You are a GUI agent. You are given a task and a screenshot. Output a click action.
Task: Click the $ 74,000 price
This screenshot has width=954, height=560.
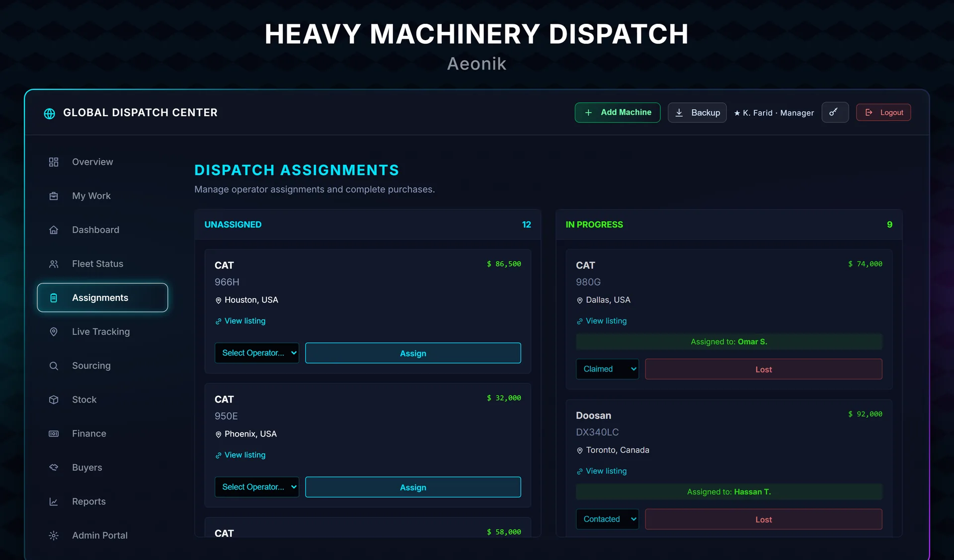[865, 264]
